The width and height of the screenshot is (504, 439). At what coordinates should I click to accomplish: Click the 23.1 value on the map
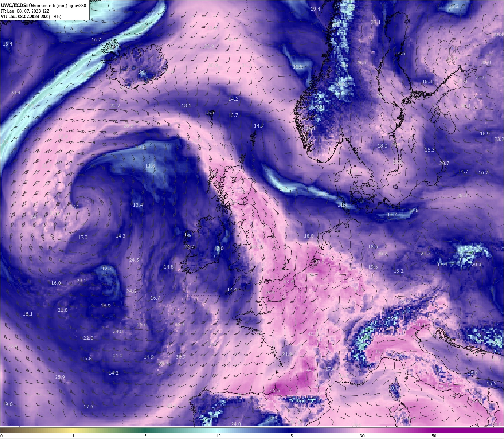82,280
